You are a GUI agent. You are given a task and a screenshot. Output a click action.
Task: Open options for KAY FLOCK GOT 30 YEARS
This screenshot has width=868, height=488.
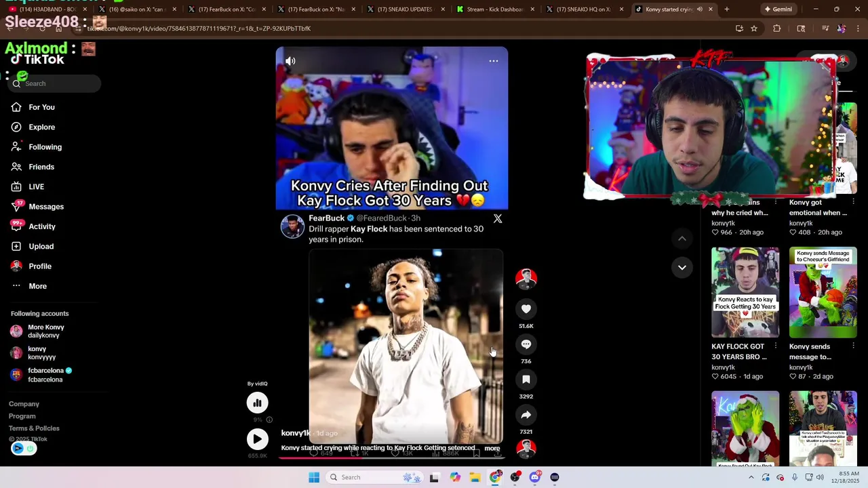tap(775, 346)
